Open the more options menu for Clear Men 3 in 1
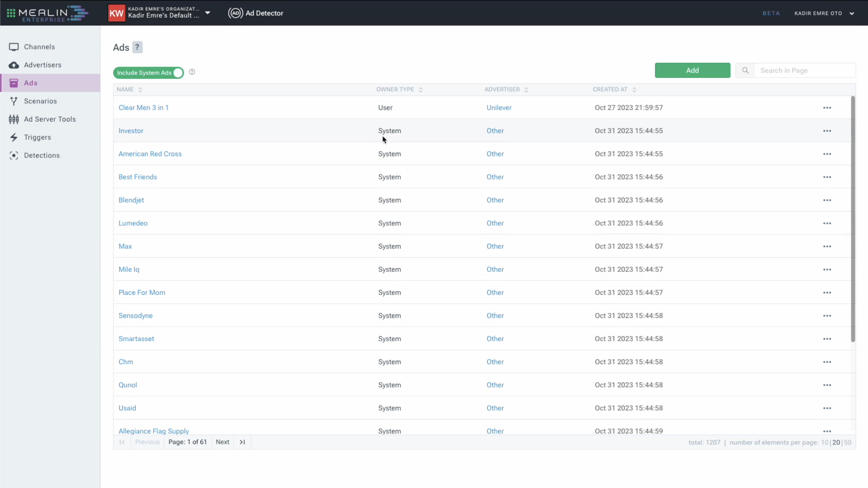 pos(827,108)
